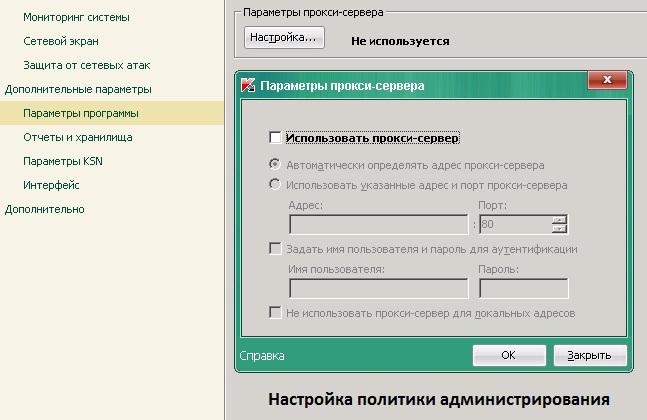Toggle 'Не использовать прокси-сервер для локальных адресов'

click(275, 314)
